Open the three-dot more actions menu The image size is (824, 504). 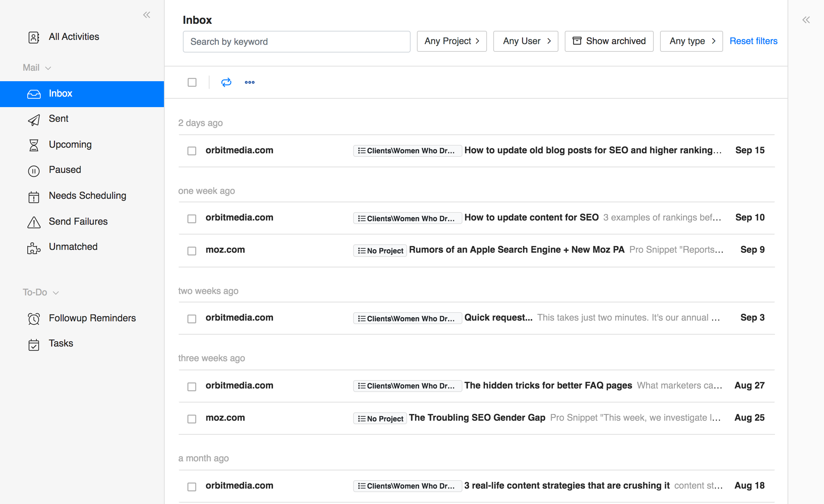click(x=249, y=82)
